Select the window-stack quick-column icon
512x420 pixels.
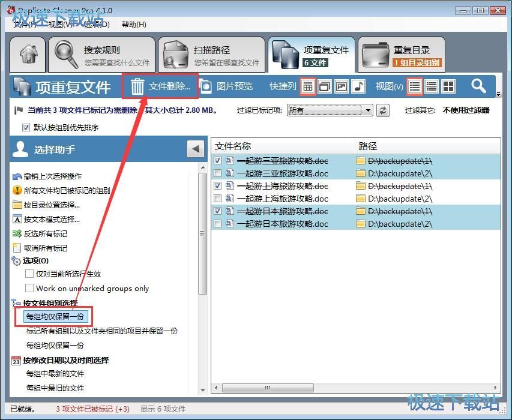[325, 86]
